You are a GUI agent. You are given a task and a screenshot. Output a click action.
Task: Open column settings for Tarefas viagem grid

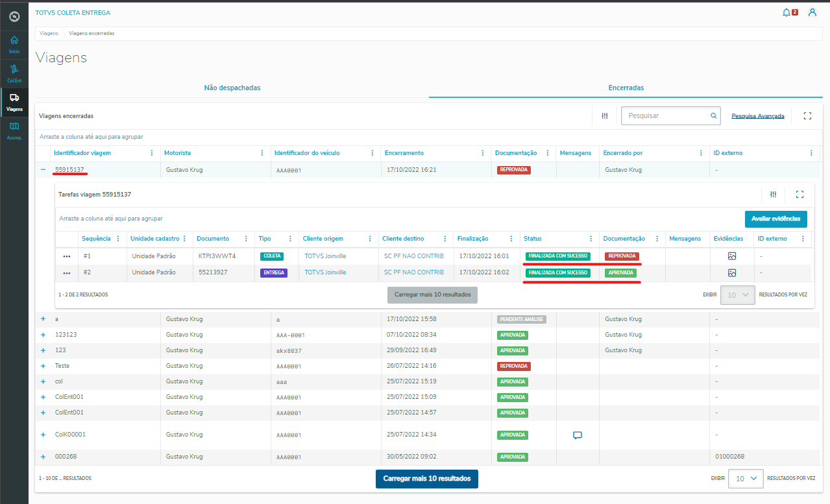773,194
